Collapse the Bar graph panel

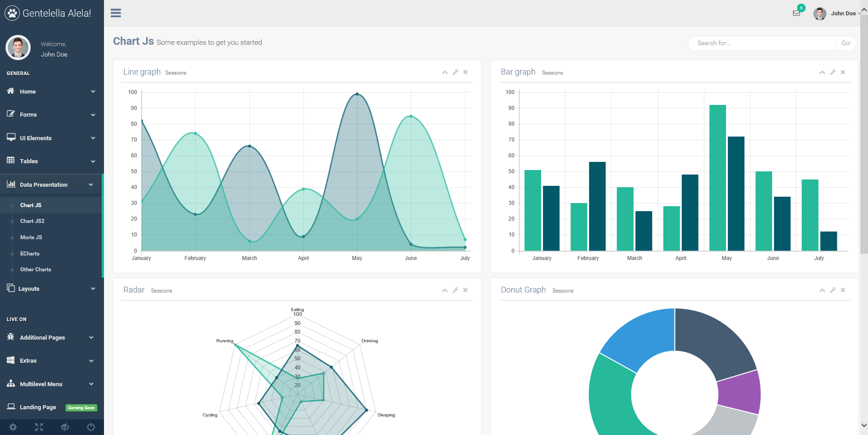click(822, 72)
